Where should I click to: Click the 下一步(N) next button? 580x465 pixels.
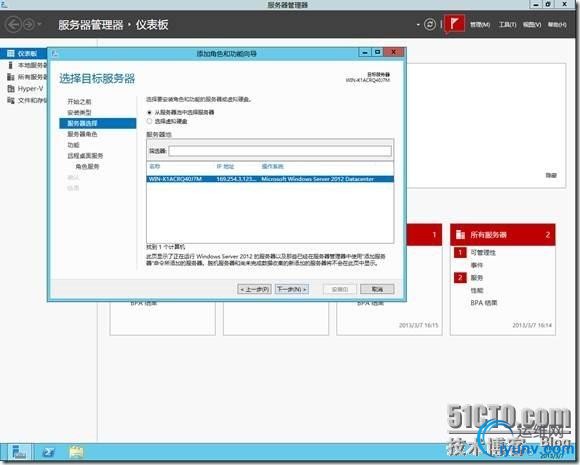click(292, 289)
